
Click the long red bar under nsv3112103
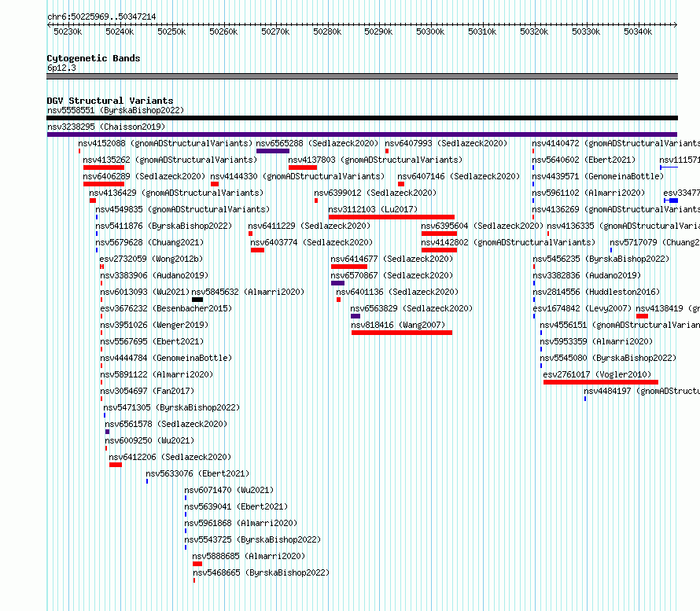[392, 217]
